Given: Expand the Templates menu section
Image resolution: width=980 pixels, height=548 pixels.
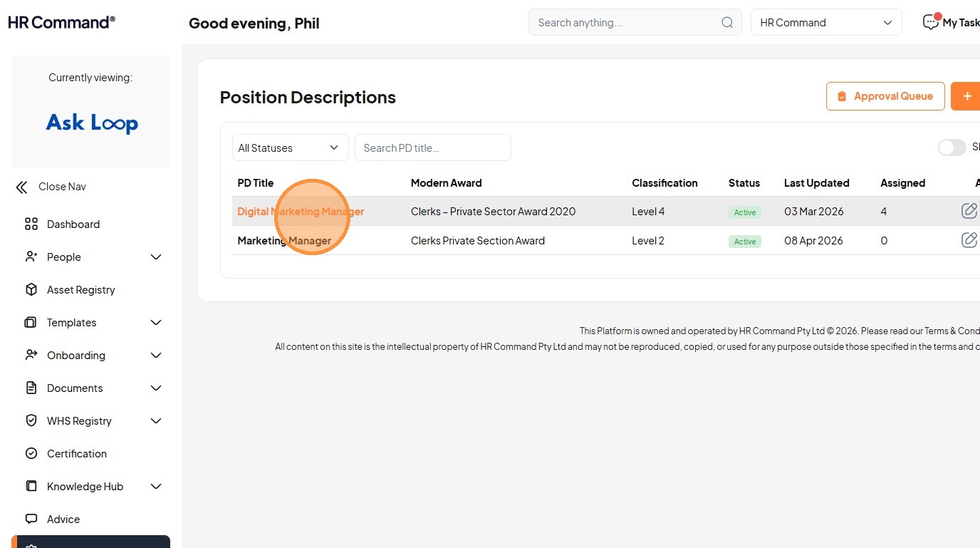Looking at the screenshot, I should pyautogui.click(x=156, y=323).
